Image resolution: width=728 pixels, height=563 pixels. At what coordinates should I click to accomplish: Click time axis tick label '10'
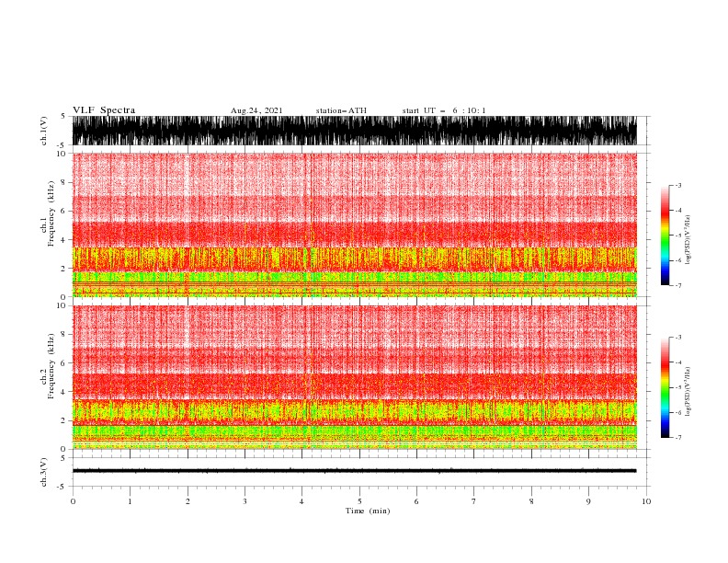click(646, 501)
